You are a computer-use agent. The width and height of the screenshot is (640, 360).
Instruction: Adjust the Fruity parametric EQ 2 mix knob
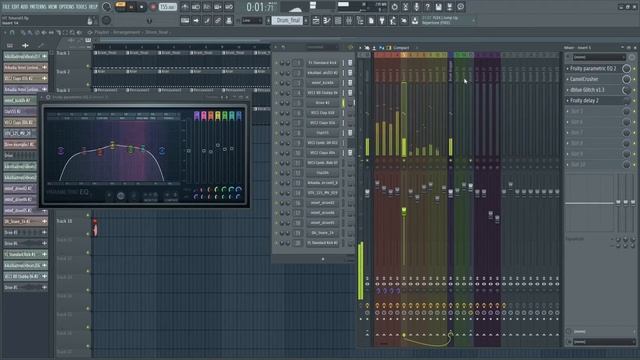[626, 69]
